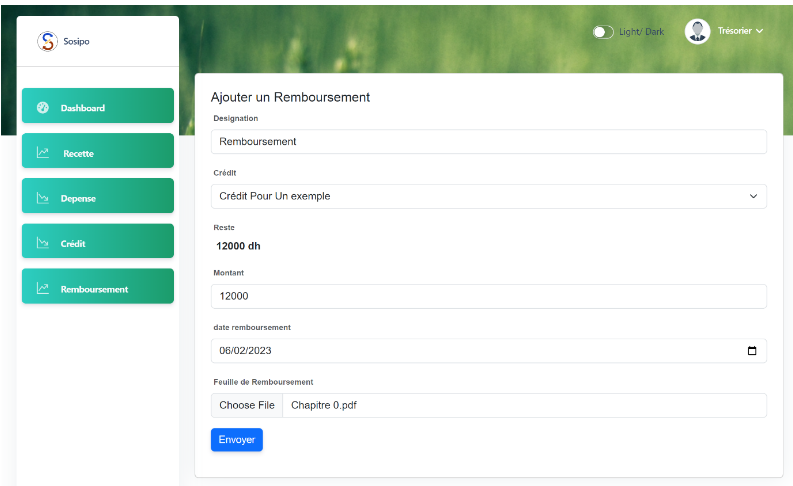The height and width of the screenshot is (486, 793).
Task: Click the Montant input field
Action: tap(489, 296)
